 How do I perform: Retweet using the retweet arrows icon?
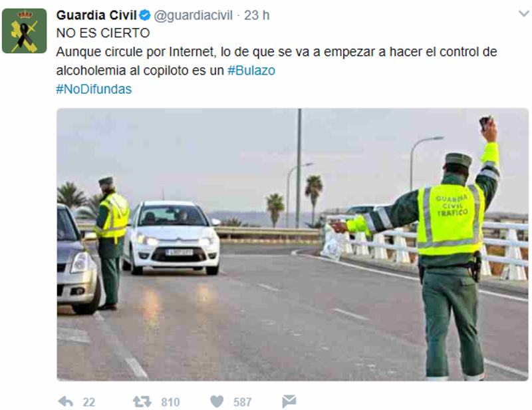click(x=142, y=402)
